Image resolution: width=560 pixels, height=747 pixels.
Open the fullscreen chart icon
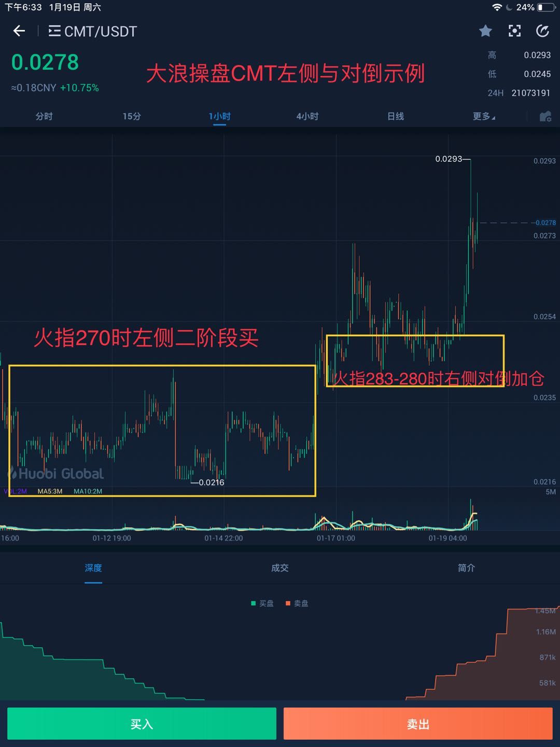click(514, 31)
